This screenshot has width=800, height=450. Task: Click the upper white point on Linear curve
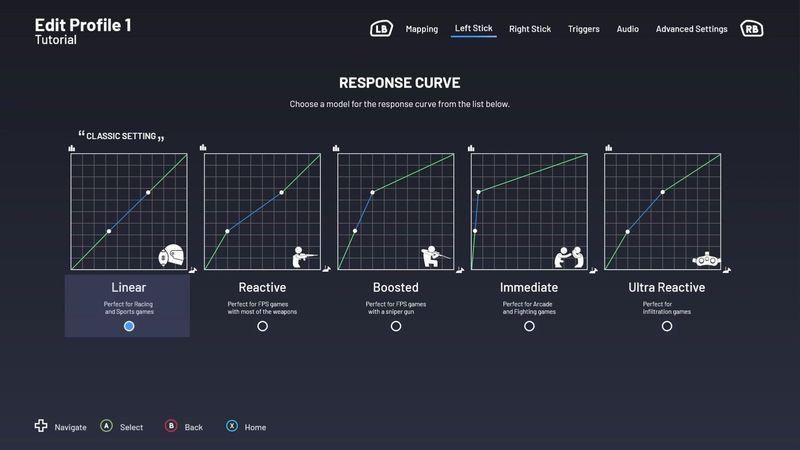click(x=148, y=192)
